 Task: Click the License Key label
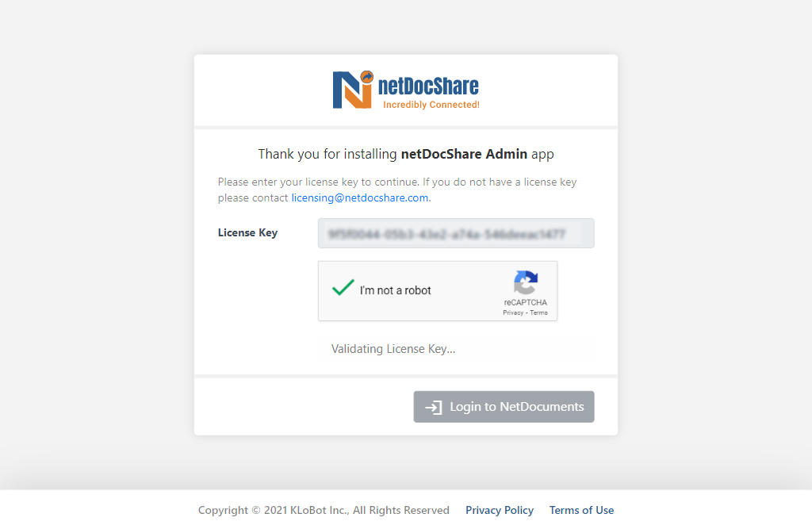click(247, 233)
